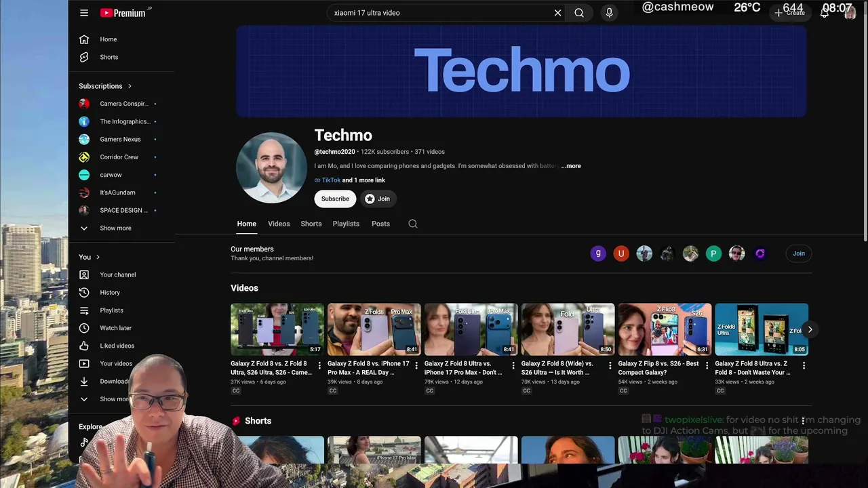Open the 8:05 Z Fold 8 Ultra thumbnail
This screenshot has height=488, width=868.
762,329
